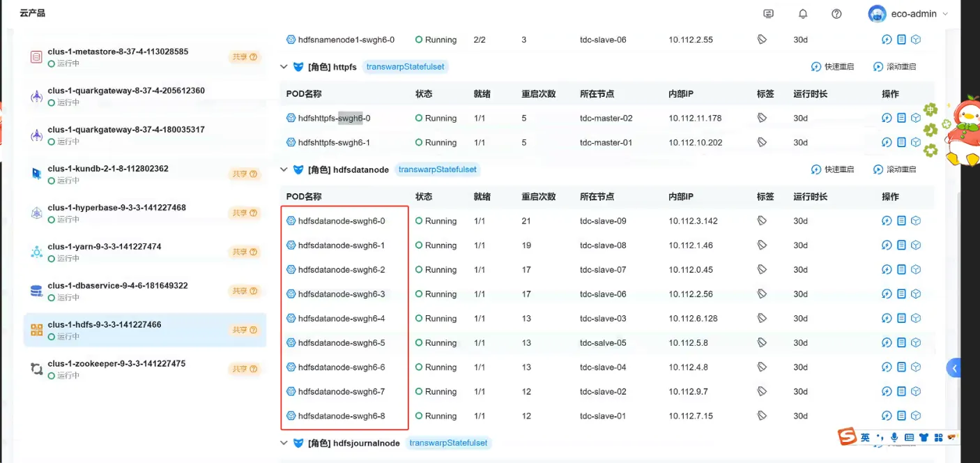Click the tag icon for hdfshttpfs-swgh6-0

(762, 118)
